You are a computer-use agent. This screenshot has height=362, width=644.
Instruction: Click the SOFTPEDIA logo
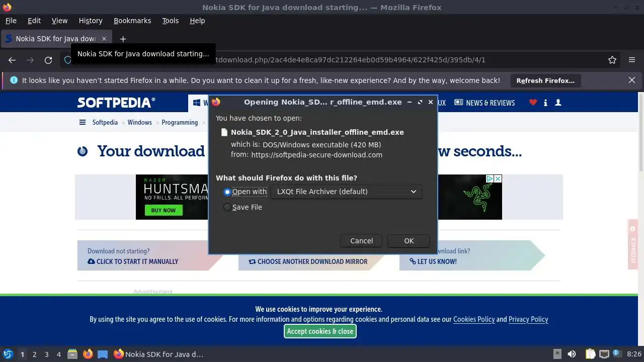point(116,103)
